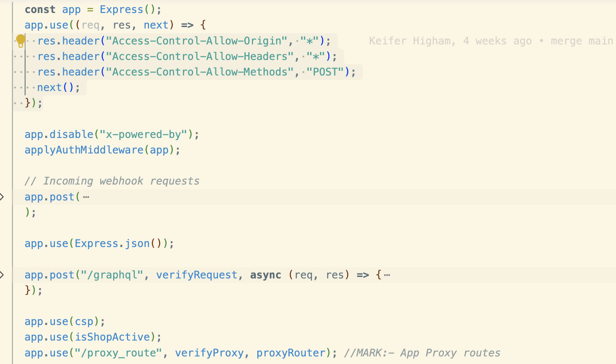
Task: Click the ellipsis after the graphql arrow function
Action: point(387,275)
